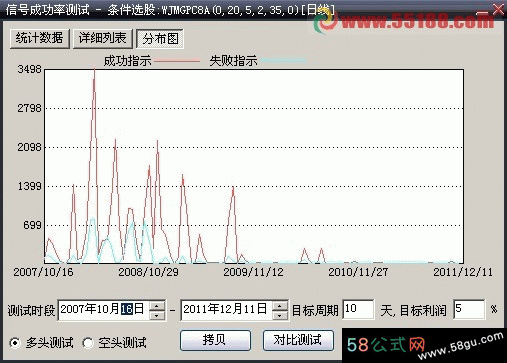Switch to the 统计数据 tab
507x363 pixels.
pyautogui.click(x=40, y=39)
